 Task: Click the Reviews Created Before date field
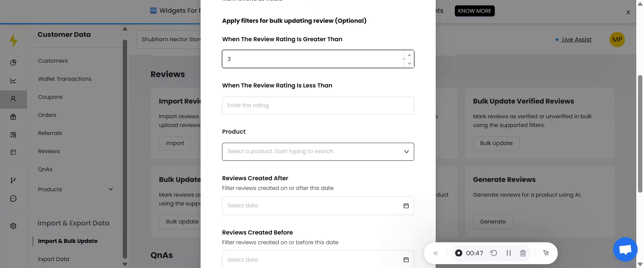pyautogui.click(x=318, y=259)
